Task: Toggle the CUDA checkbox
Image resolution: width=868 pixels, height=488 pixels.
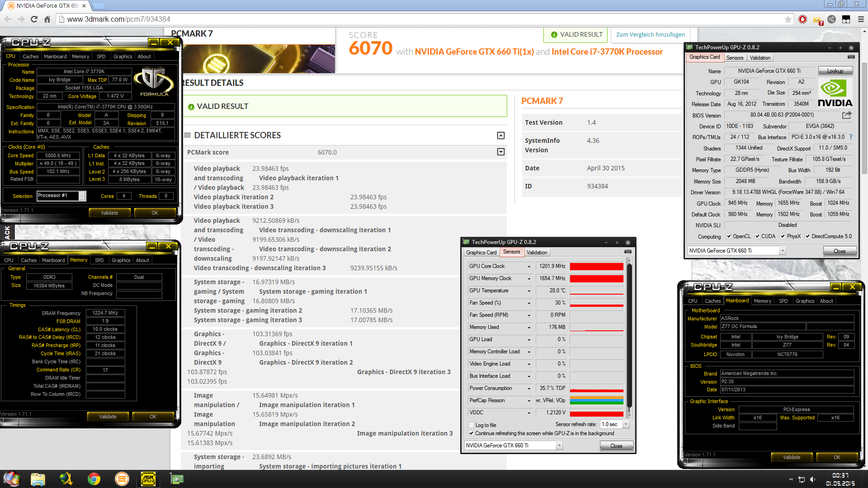Action: [757, 236]
